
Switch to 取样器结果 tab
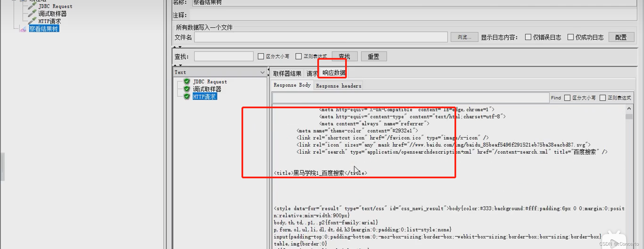click(287, 73)
